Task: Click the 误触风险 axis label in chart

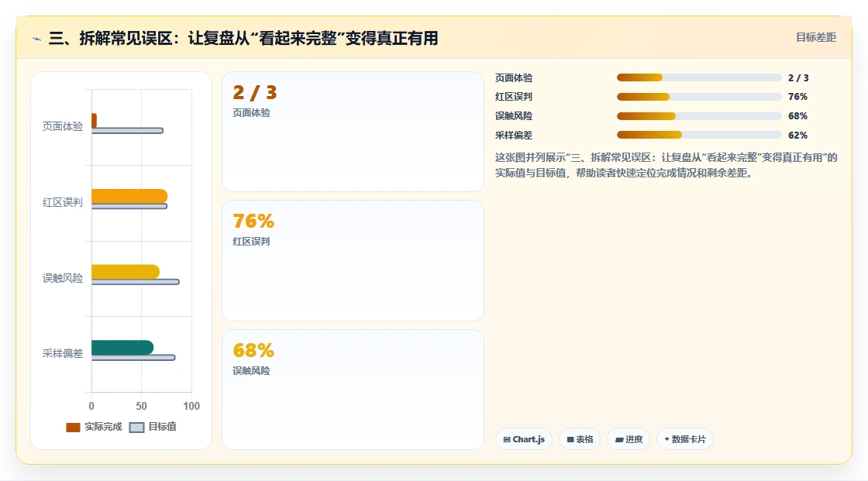Action: [63, 278]
